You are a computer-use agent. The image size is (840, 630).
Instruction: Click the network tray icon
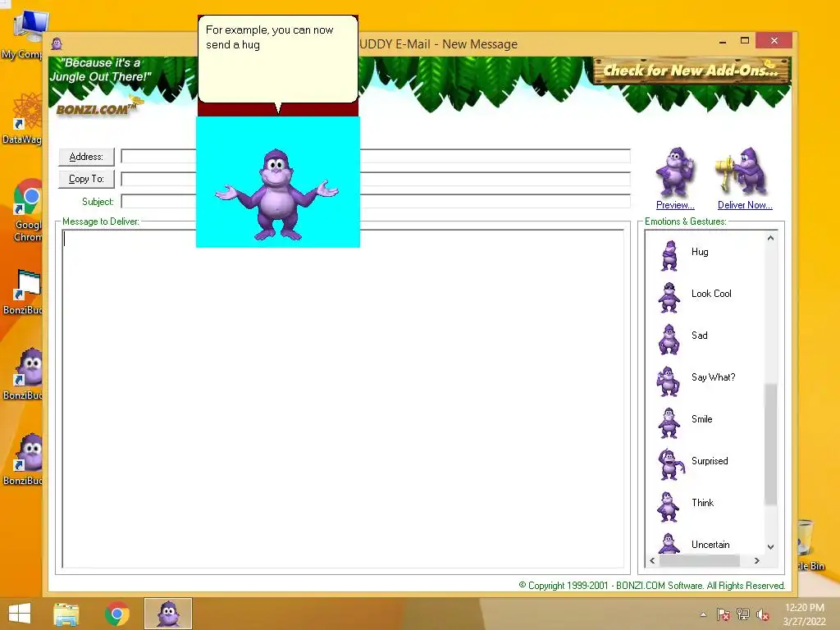[743, 614]
